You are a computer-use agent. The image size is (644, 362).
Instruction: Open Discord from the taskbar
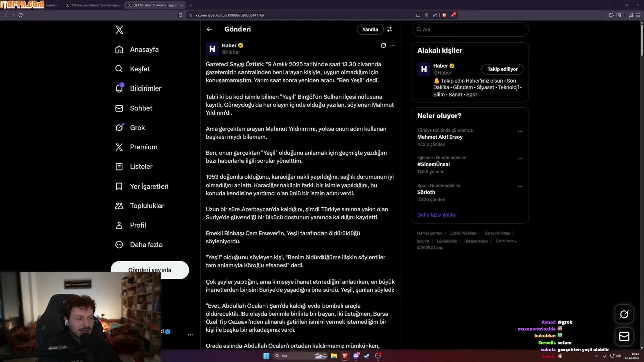(356, 356)
